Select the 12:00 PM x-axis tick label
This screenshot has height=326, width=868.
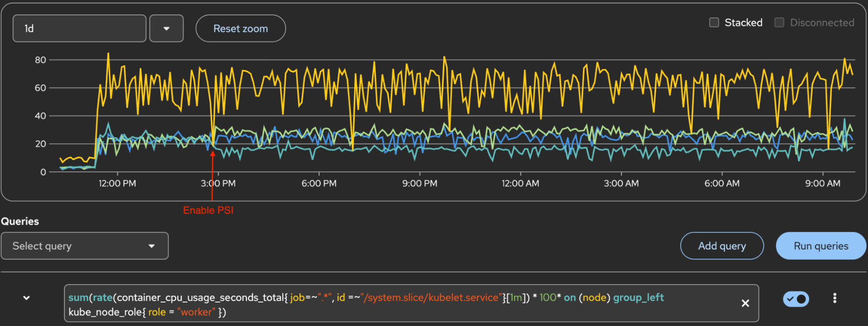coord(117,183)
